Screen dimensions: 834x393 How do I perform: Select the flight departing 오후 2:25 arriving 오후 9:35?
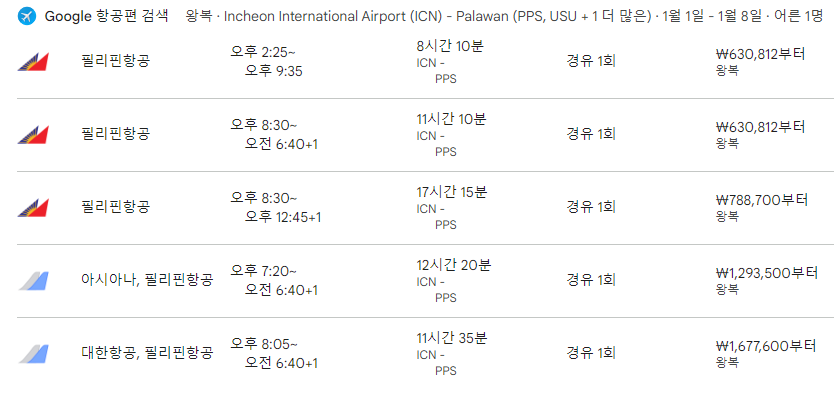266,61
